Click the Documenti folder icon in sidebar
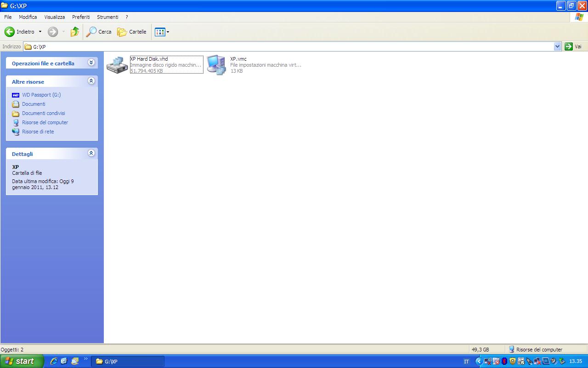The image size is (588, 368). click(x=16, y=104)
